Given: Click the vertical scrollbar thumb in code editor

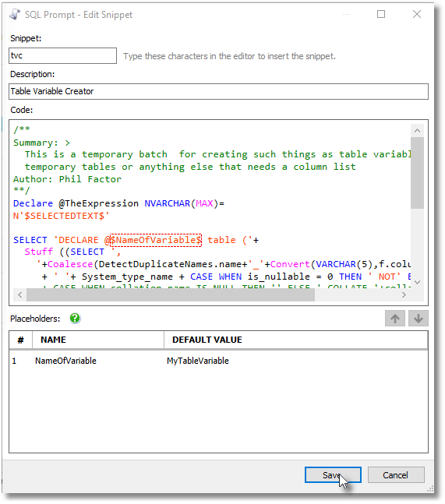Looking at the screenshot, I should 417,173.
